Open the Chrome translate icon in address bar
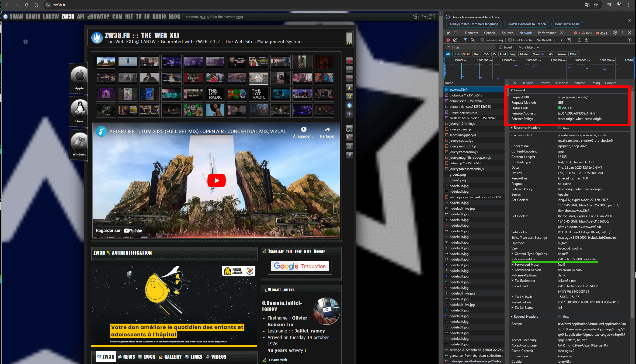This screenshot has width=636, height=364. click(x=587, y=5)
